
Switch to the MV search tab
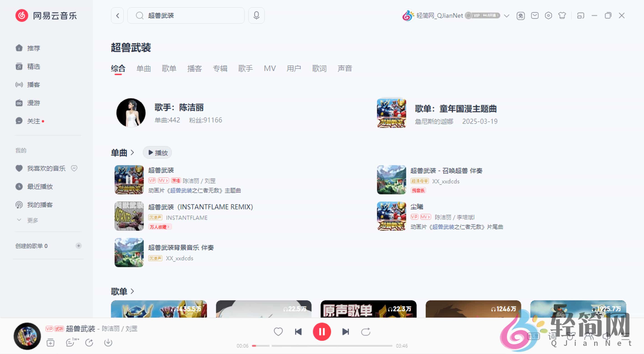pos(270,68)
